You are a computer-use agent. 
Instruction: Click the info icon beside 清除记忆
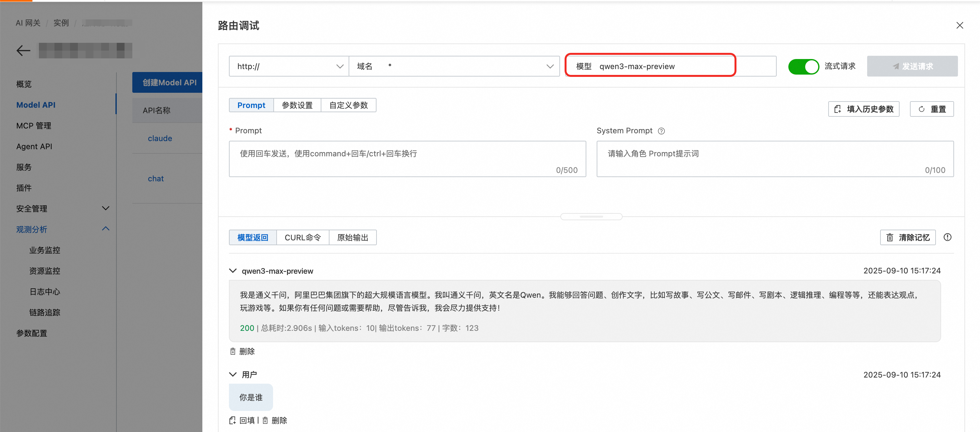[x=947, y=237]
